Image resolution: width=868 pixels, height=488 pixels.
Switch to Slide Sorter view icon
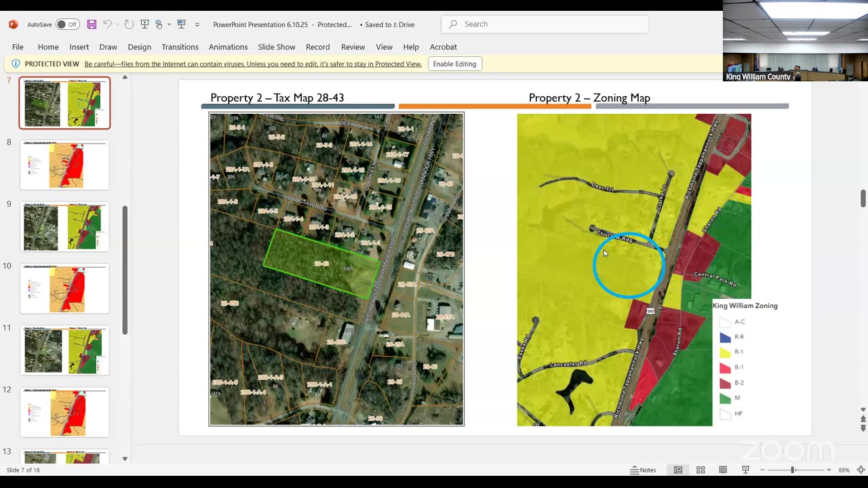(701, 470)
